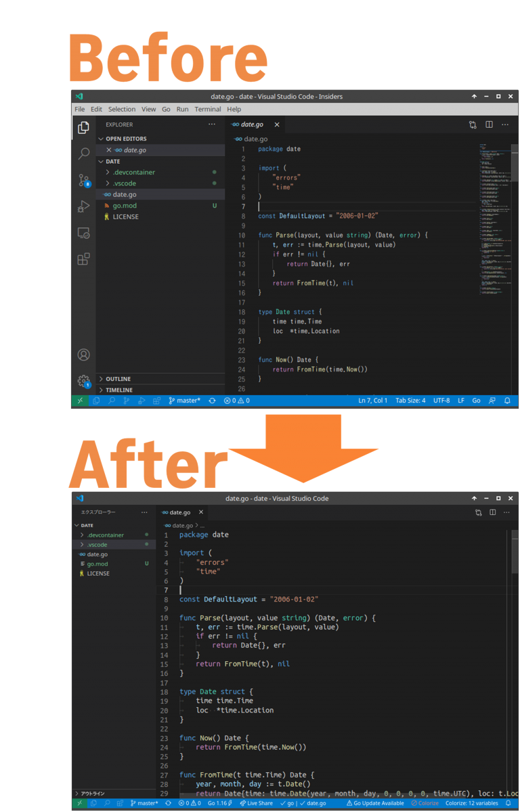Viewport: 520px width, 812px height.
Task: Open Extensions view in Before window activity bar
Action: (83, 259)
